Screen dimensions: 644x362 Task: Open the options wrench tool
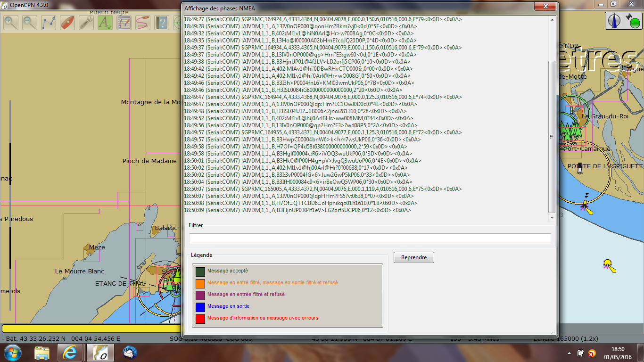pyautogui.click(x=86, y=22)
